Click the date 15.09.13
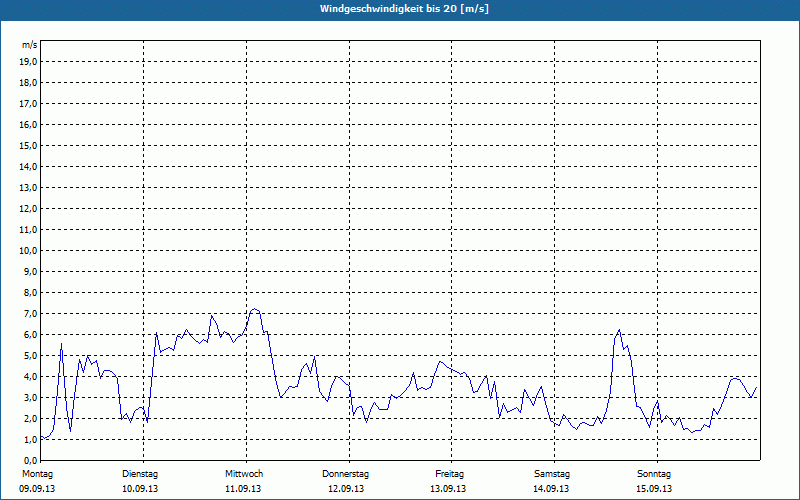The width and height of the screenshot is (800, 500). pyautogui.click(x=654, y=489)
